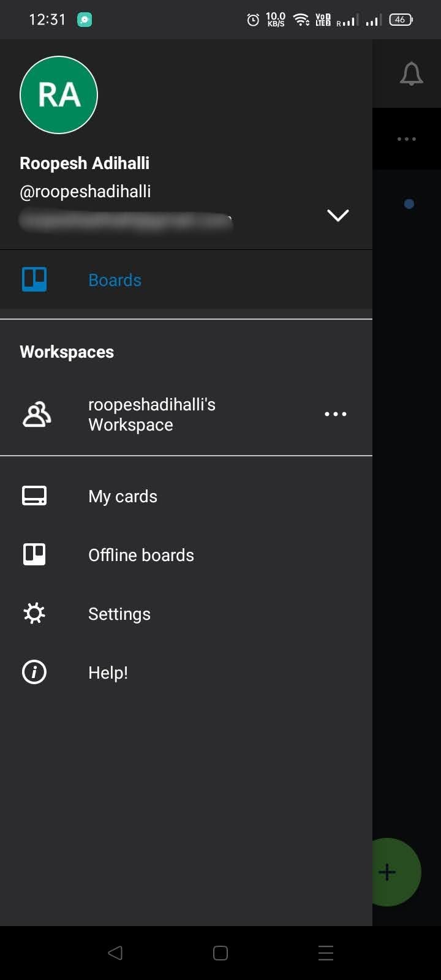Tap the blue Boards icon
441x980 pixels.
(34, 279)
